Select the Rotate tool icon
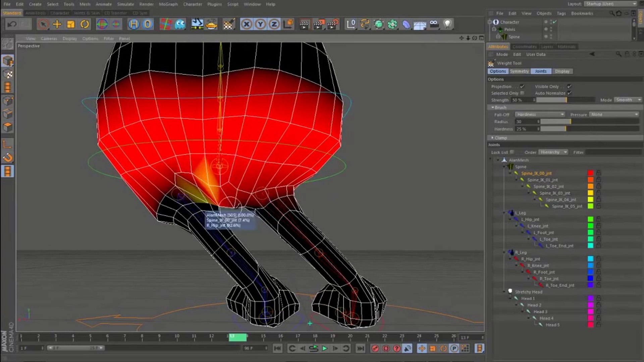 coord(85,24)
